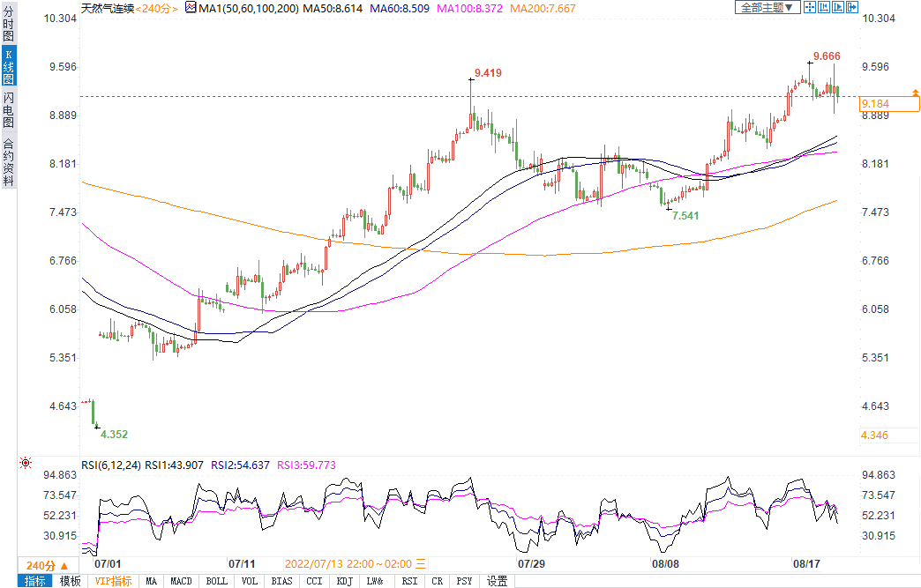Screen dimensions: 921x588
Task: Open the 合约资料 side tab
Action: 8,161
